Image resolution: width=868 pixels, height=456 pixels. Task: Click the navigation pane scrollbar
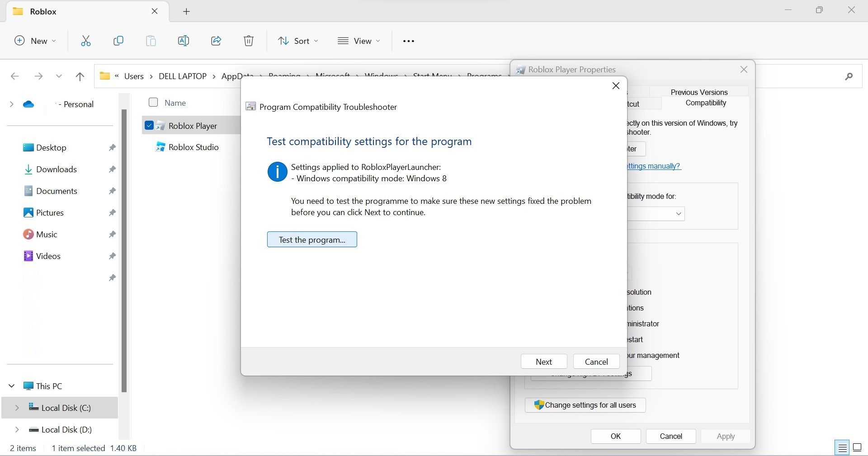tap(124, 251)
